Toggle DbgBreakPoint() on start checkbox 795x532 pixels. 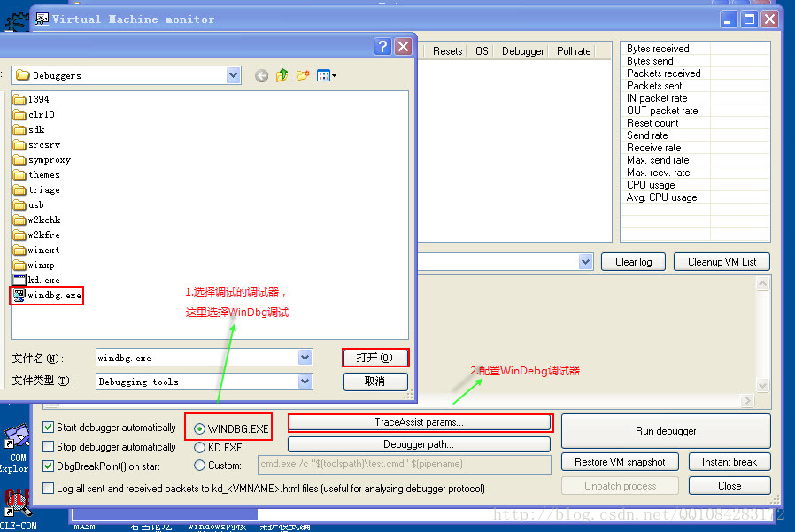48,466
